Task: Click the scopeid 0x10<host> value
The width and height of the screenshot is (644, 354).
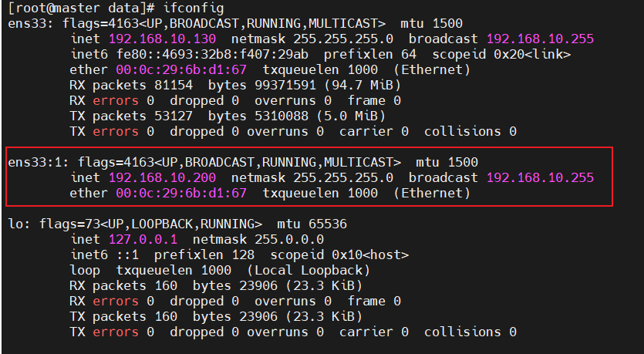Action: pos(339,255)
